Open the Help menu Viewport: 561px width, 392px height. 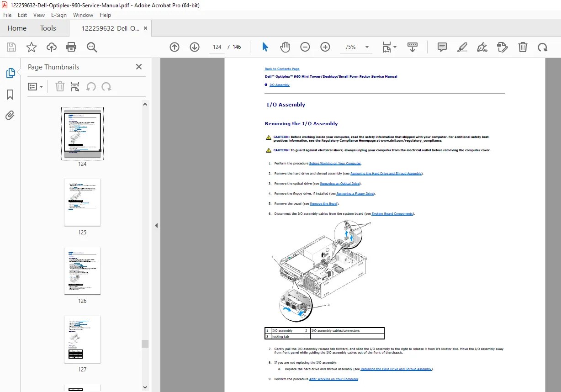pos(106,15)
